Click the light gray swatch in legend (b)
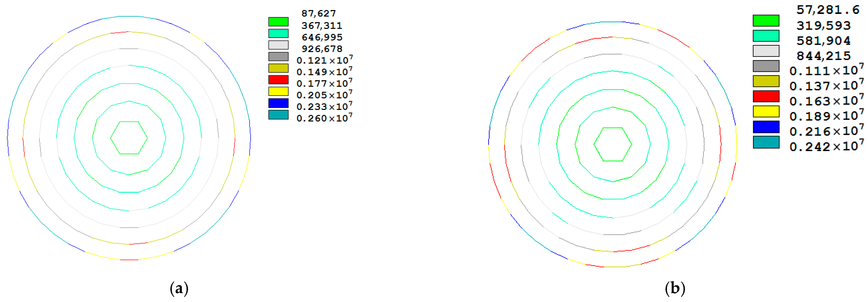Screen dimensions: 868x302 766,51
